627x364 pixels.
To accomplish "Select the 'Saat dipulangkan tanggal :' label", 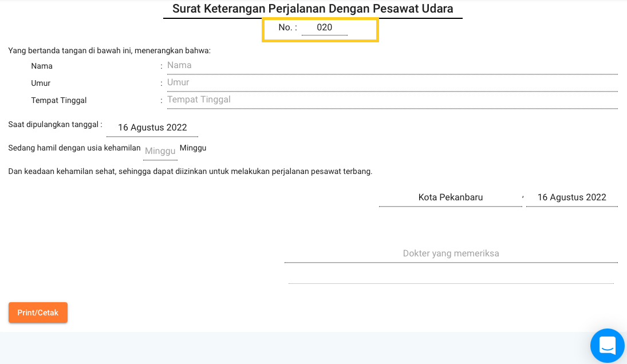I will (55, 125).
